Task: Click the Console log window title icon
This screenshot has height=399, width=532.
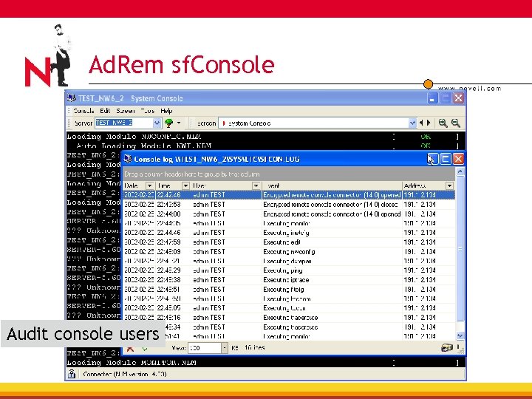Action: tap(128, 159)
